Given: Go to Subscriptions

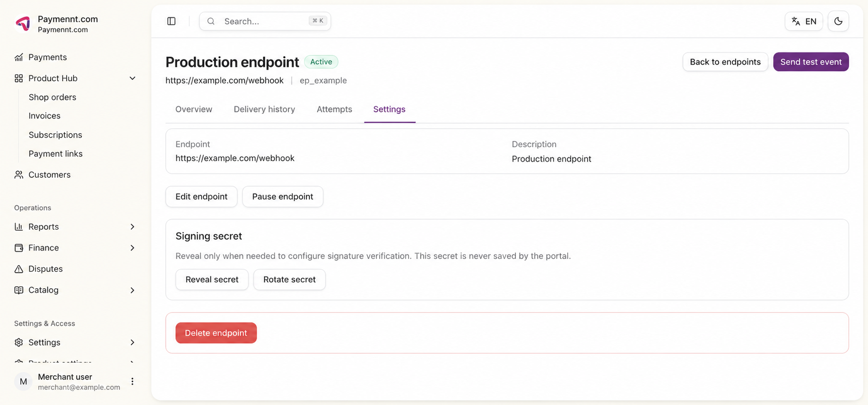Looking at the screenshot, I should pyautogui.click(x=55, y=135).
